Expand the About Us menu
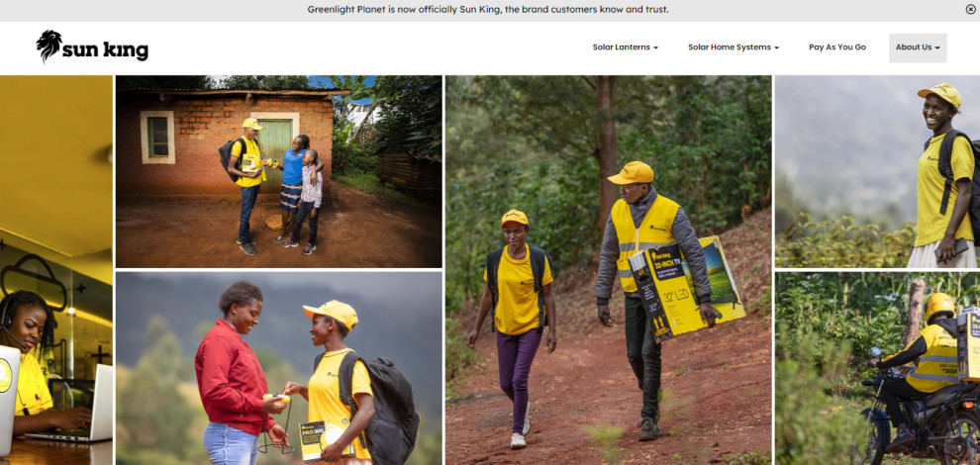The width and height of the screenshot is (980, 465). coord(918,47)
